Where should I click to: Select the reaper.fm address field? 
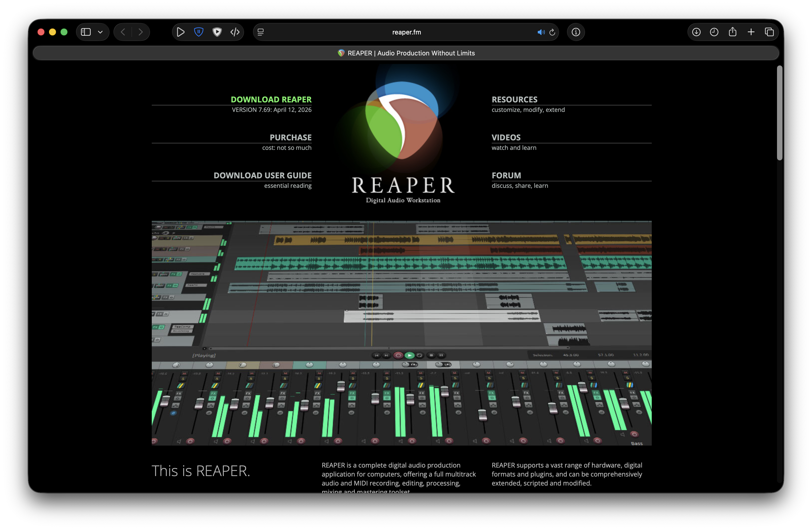click(406, 32)
